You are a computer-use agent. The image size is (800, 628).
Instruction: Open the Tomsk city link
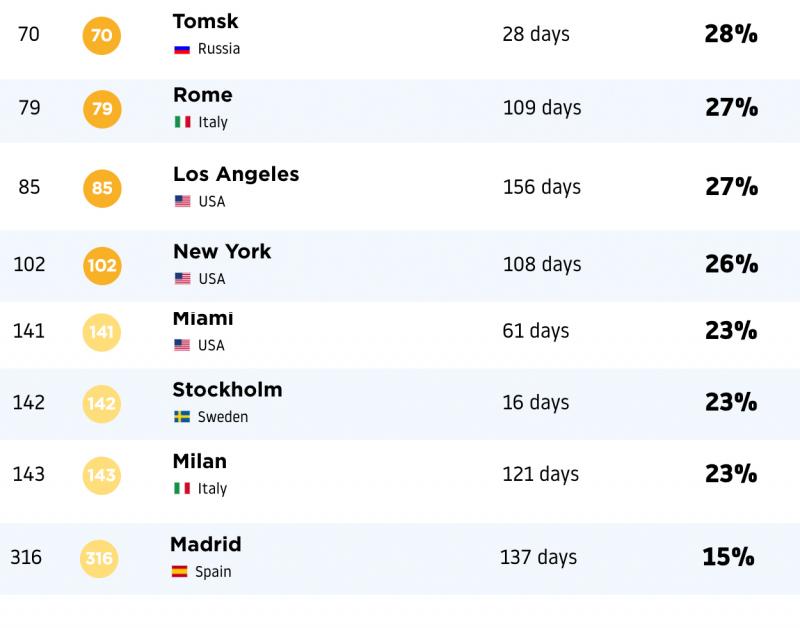click(206, 21)
